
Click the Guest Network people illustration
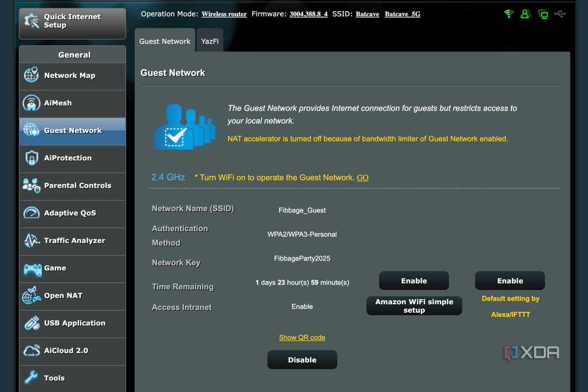pos(185,126)
